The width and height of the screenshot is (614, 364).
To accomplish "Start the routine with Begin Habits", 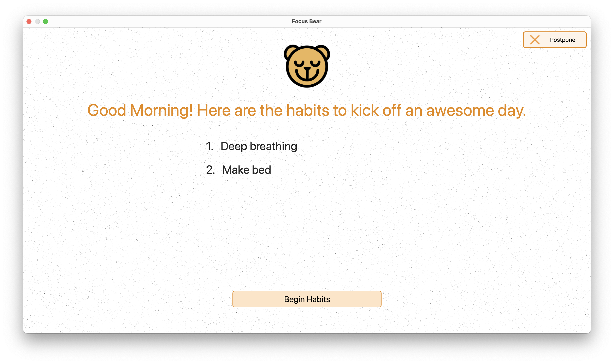I will [307, 299].
